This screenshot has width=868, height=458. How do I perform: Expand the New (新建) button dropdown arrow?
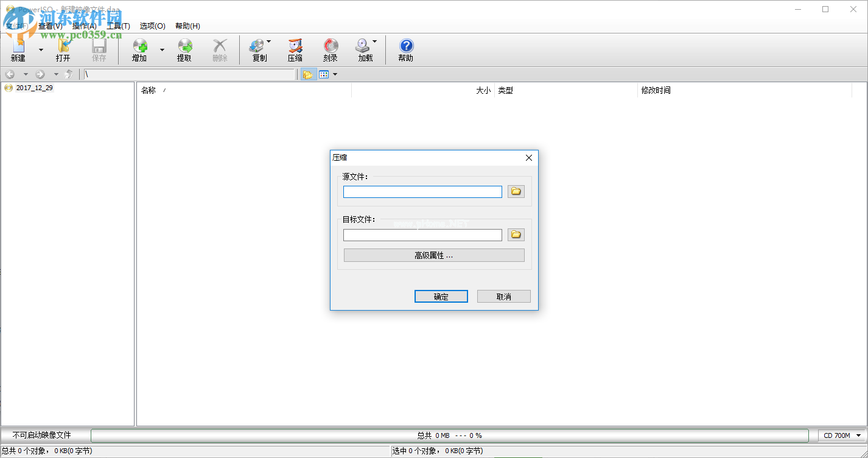point(41,49)
